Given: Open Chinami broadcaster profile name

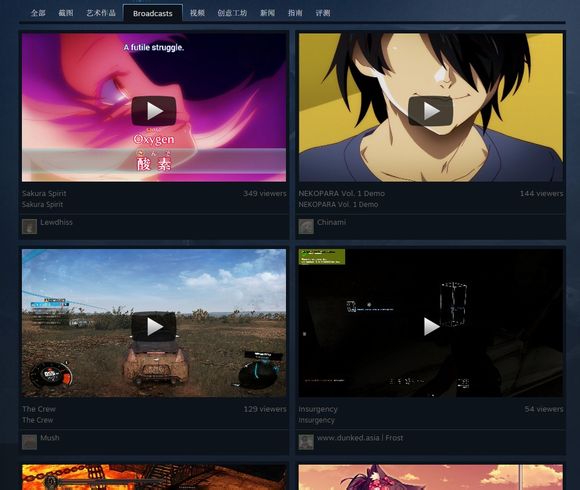Looking at the screenshot, I should point(331,222).
